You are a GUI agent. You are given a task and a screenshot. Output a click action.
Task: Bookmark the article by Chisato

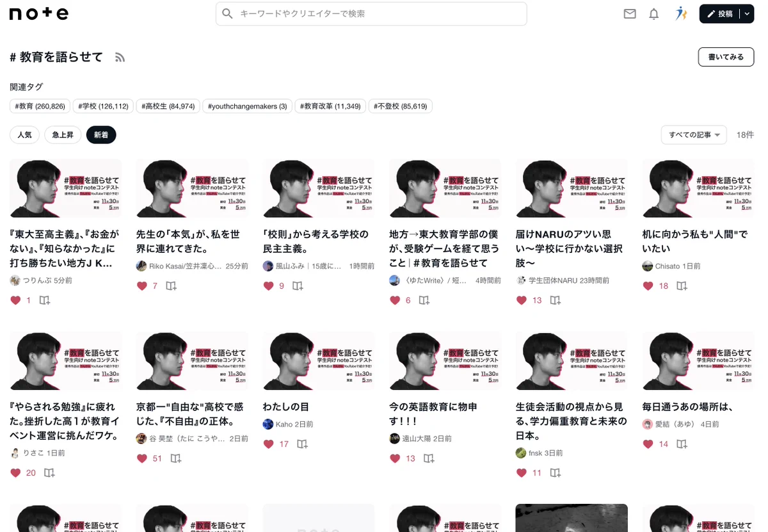[682, 286]
